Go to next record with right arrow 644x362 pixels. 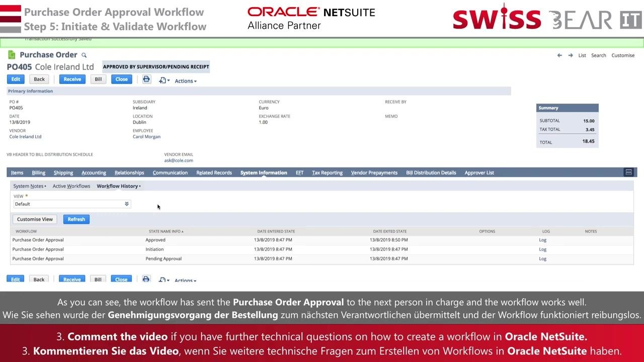pos(571,55)
